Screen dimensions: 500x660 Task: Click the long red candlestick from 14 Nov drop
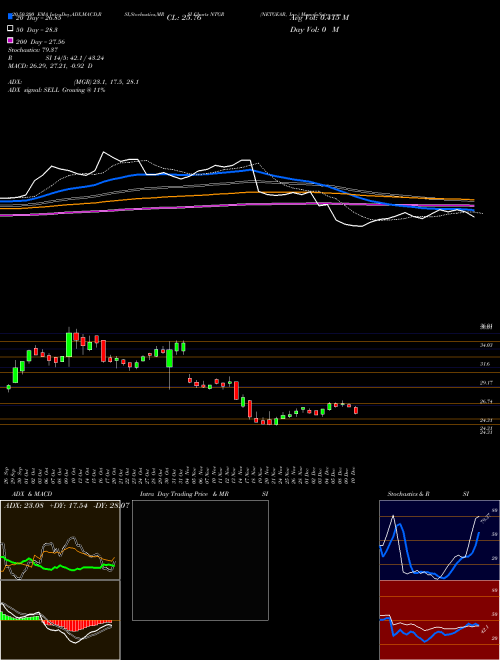tap(237, 391)
